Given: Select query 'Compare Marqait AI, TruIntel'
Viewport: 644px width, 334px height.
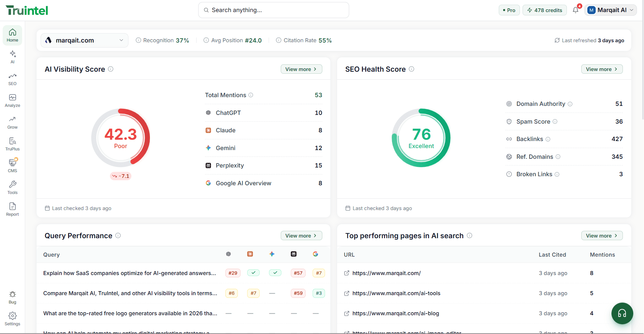Looking at the screenshot, I should pos(130,293).
